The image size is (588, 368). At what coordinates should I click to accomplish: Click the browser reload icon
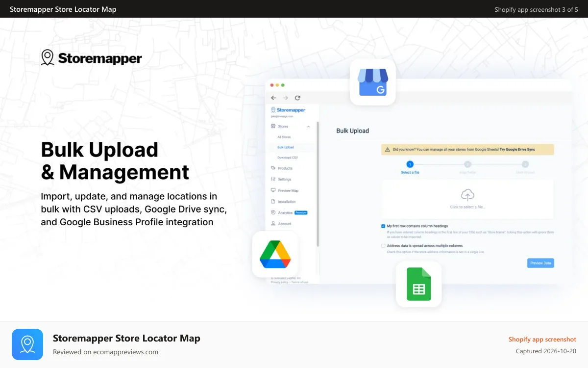tap(297, 98)
